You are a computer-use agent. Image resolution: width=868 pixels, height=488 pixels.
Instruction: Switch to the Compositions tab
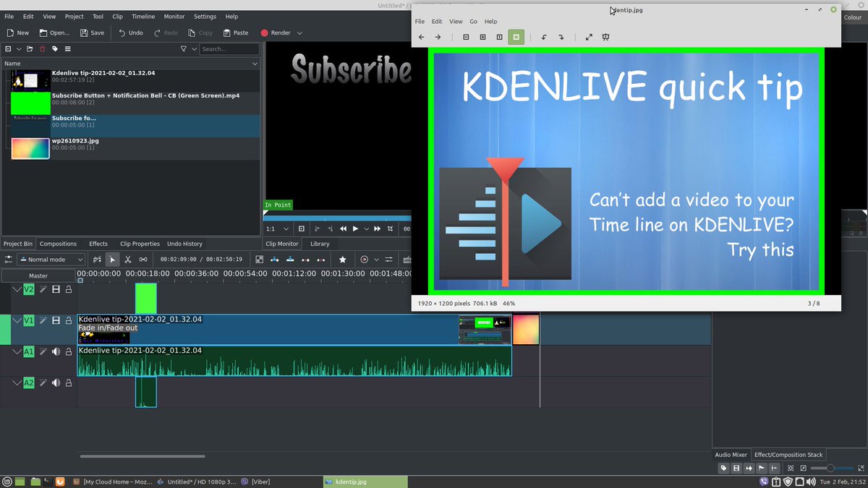(x=58, y=244)
